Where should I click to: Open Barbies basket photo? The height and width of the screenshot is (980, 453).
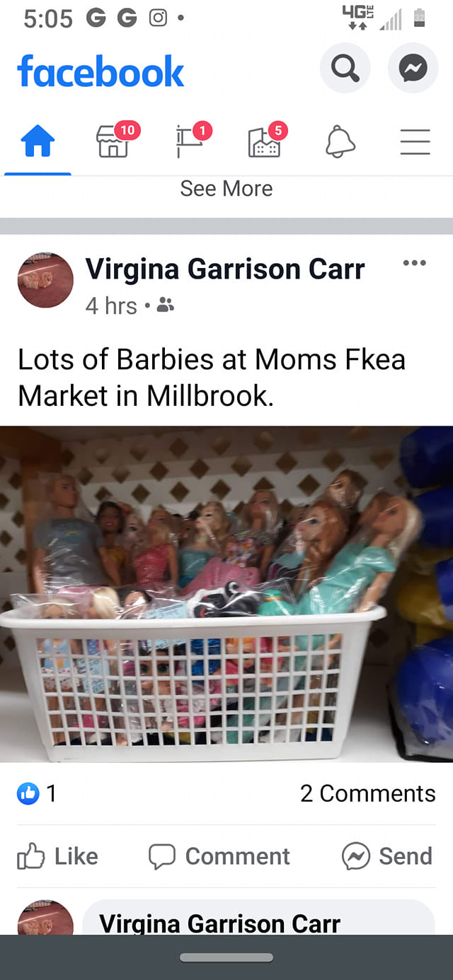coord(226,594)
